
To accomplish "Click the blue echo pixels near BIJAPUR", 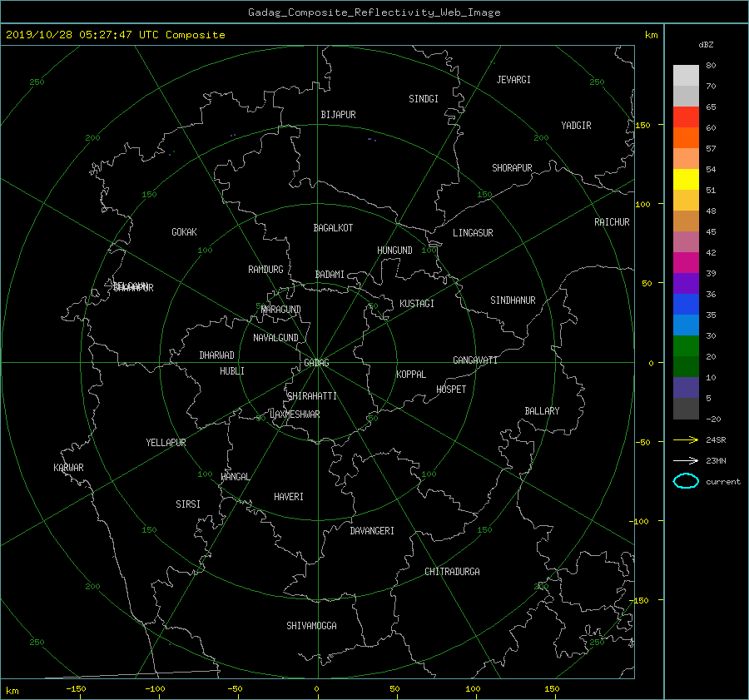I will pyautogui.click(x=372, y=140).
